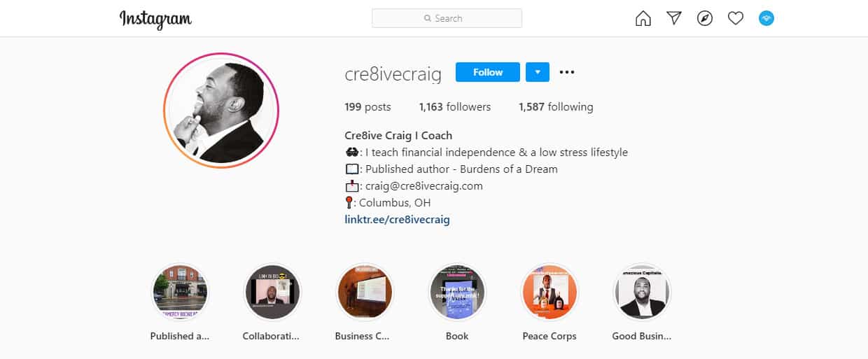Open the Good Busin... story highlight
Viewport: 868px width, 359px height.
642,293
